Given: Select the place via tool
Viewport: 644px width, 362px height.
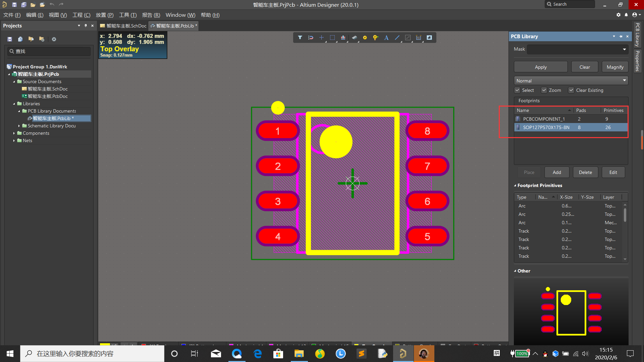Looking at the screenshot, I should 376,38.
